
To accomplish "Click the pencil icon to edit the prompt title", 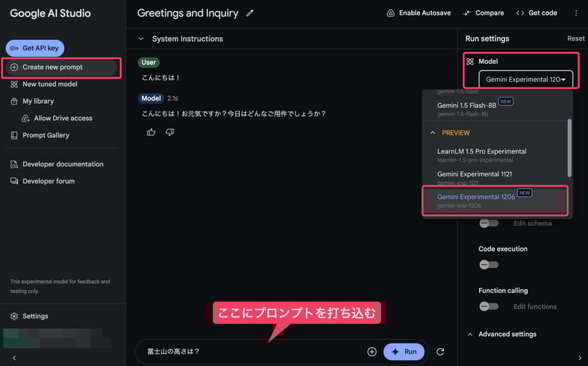I will [x=249, y=14].
